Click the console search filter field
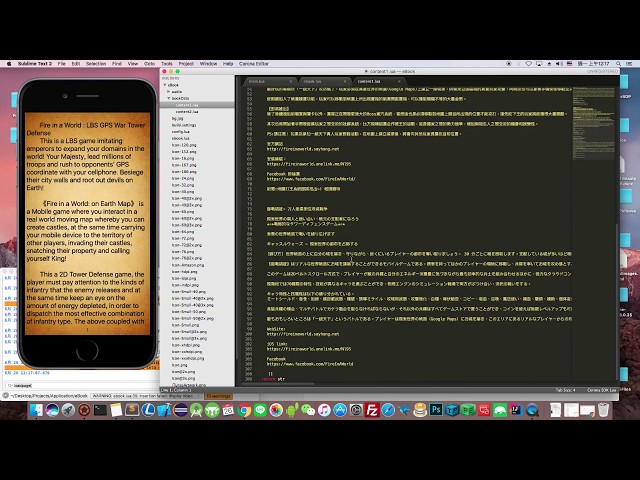 point(82,385)
